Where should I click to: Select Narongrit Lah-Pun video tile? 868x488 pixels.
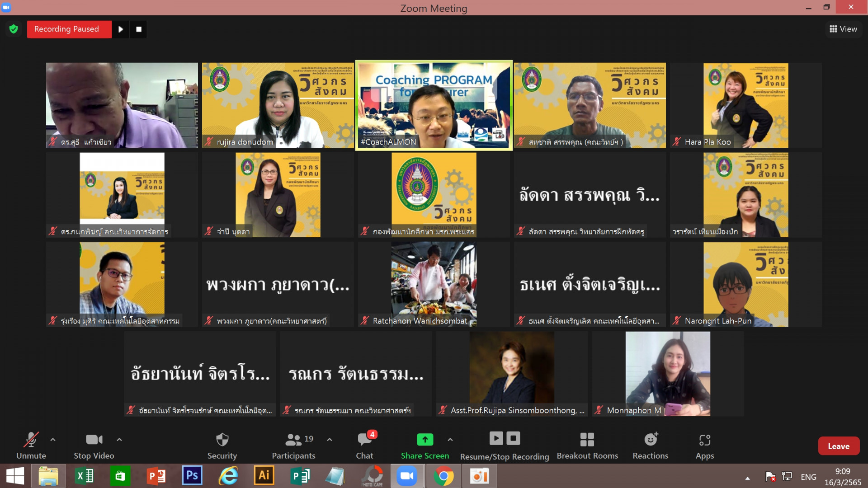point(746,284)
